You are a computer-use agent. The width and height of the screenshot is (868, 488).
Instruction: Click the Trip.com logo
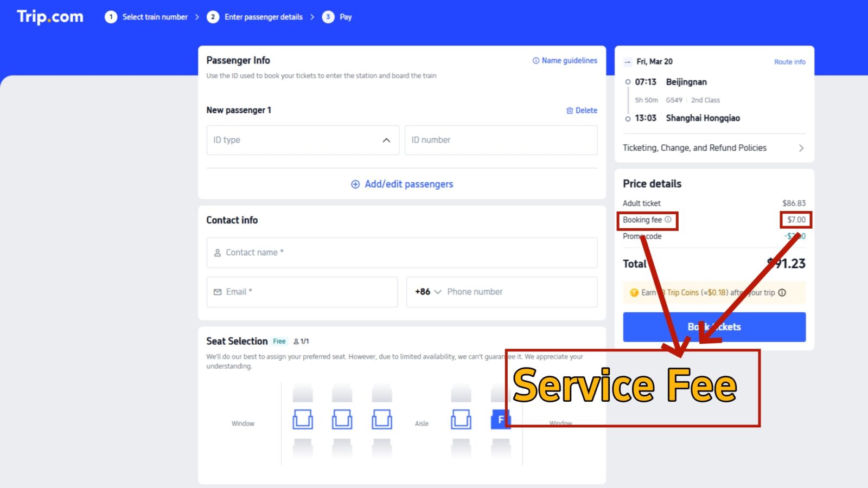[x=50, y=17]
